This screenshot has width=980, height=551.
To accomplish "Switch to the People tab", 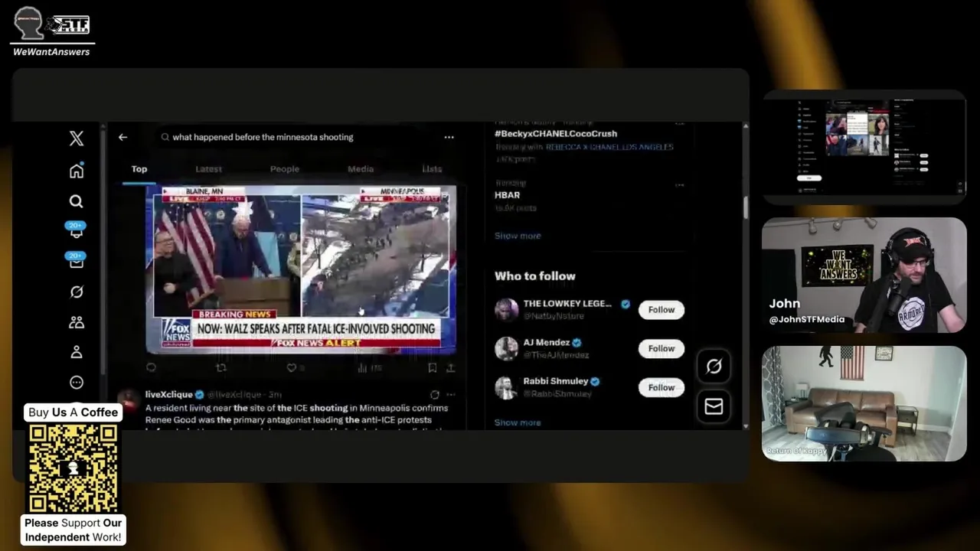I will point(284,169).
